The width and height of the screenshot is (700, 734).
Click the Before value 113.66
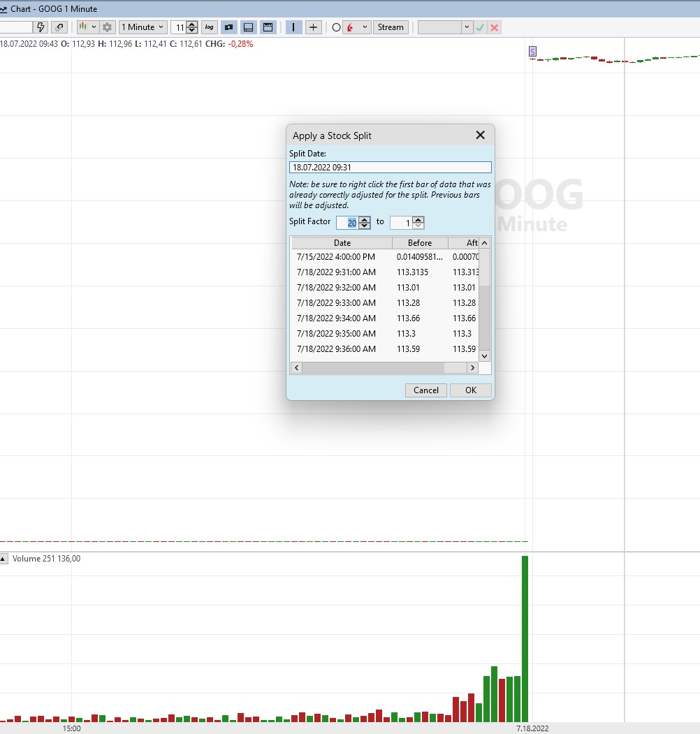408,318
